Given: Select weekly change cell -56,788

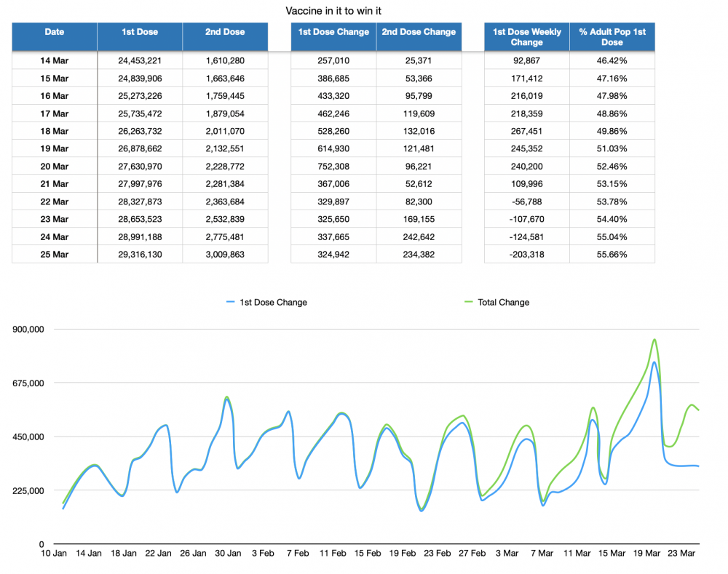Looking at the screenshot, I should [527, 202].
